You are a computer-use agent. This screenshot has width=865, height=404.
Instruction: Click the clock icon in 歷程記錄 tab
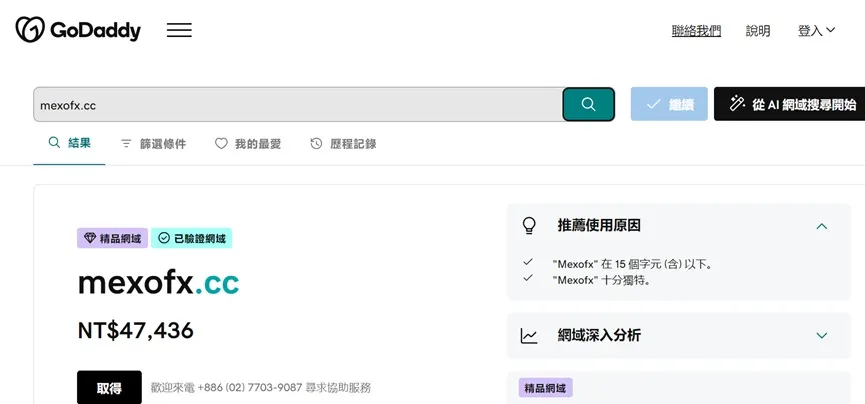(x=316, y=144)
